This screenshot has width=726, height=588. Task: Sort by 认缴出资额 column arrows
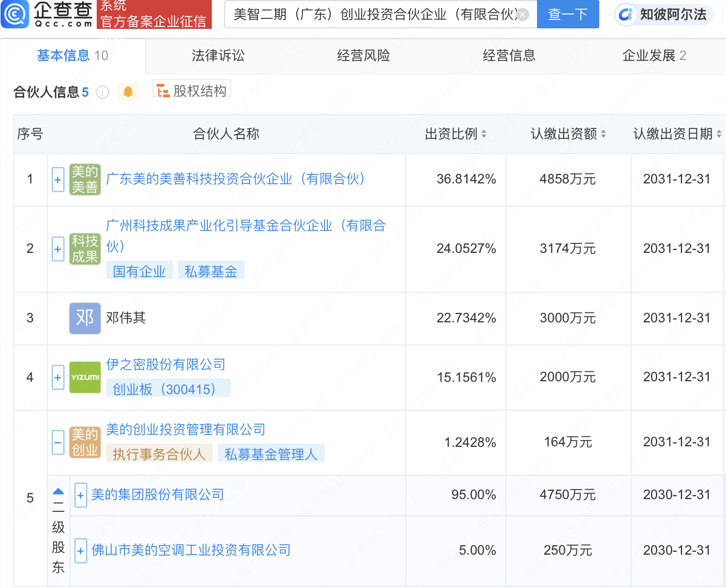(x=603, y=134)
